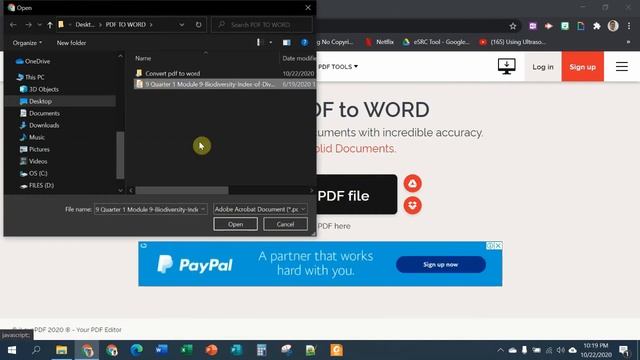Image resolution: width=640 pixels, height=360 pixels.
Task: Refresh the PDF TO WORD folder
Action: point(198,24)
